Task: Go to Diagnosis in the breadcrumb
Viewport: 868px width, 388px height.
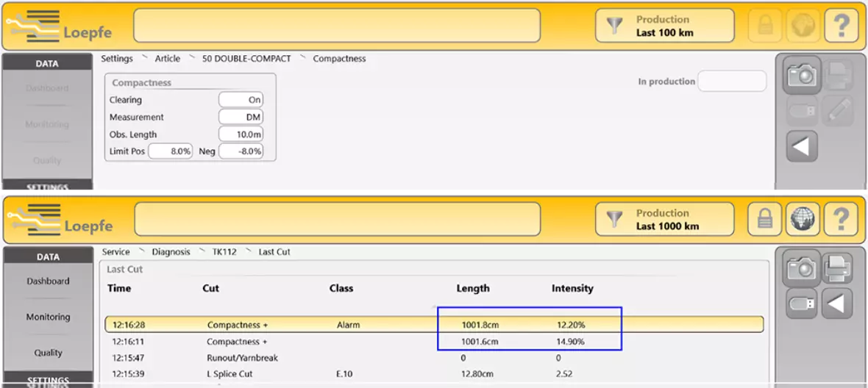Action: pyautogui.click(x=171, y=252)
